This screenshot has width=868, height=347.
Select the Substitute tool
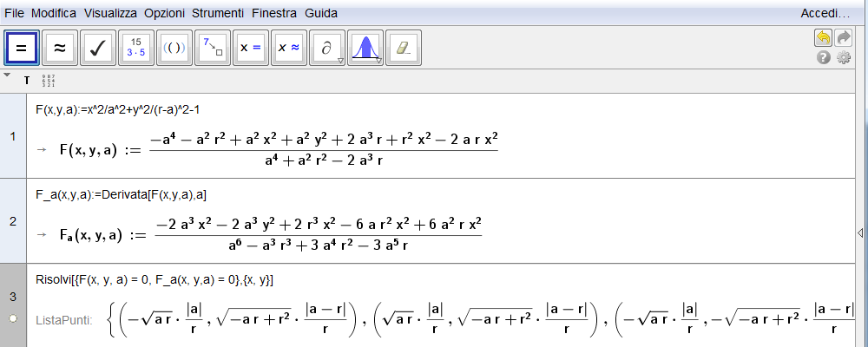click(213, 48)
